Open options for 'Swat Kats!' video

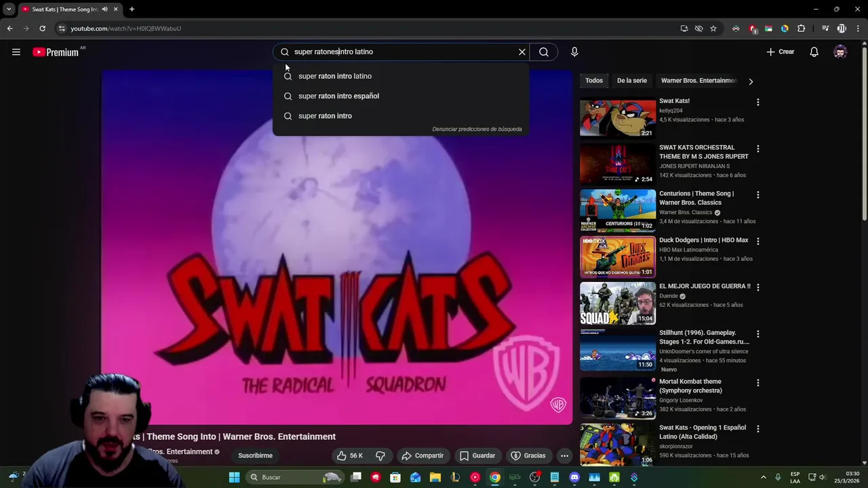click(x=757, y=102)
